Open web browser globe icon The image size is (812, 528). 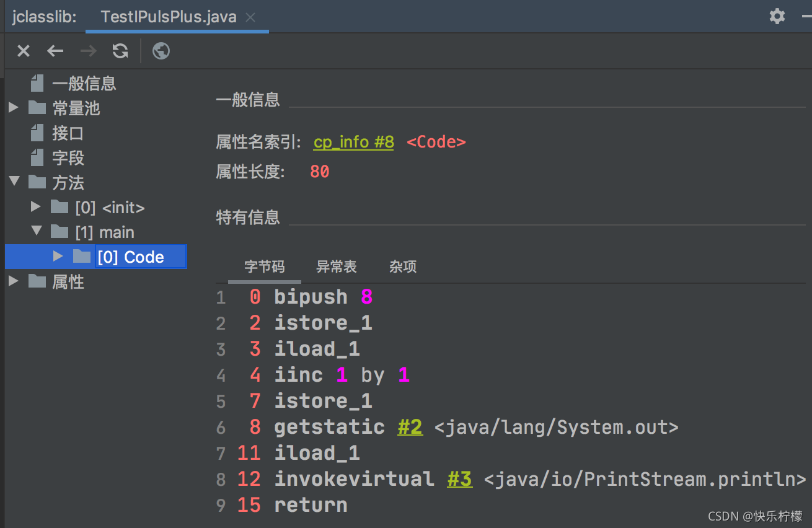click(161, 51)
